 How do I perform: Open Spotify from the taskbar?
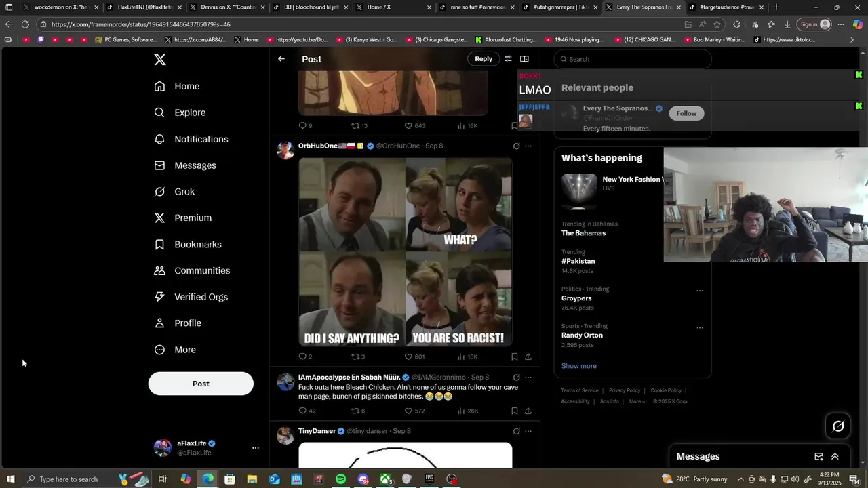340,479
